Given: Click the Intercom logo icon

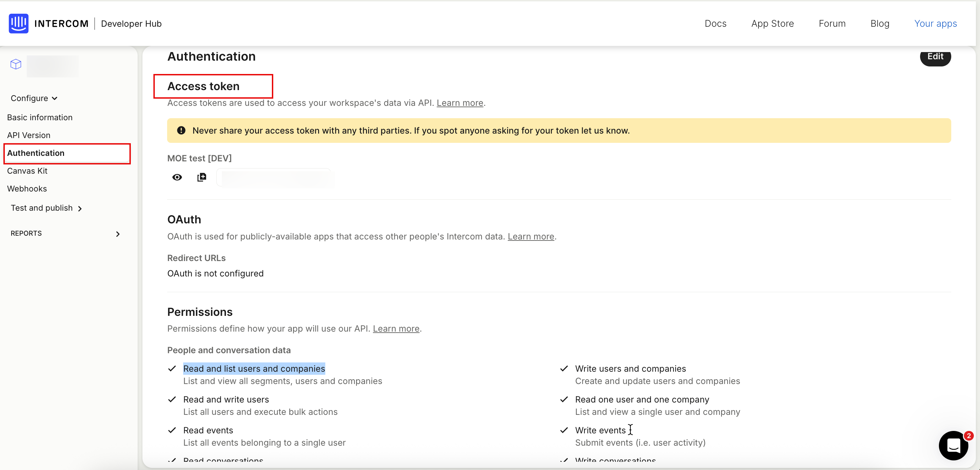Looking at the screenshot, I should (18, 24).
